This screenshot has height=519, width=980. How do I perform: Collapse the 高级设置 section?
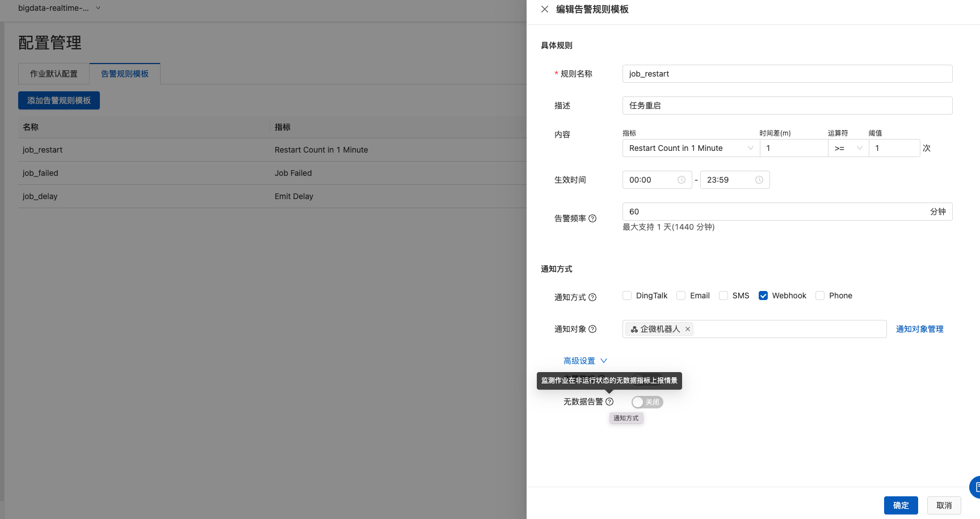pos(585,361)
